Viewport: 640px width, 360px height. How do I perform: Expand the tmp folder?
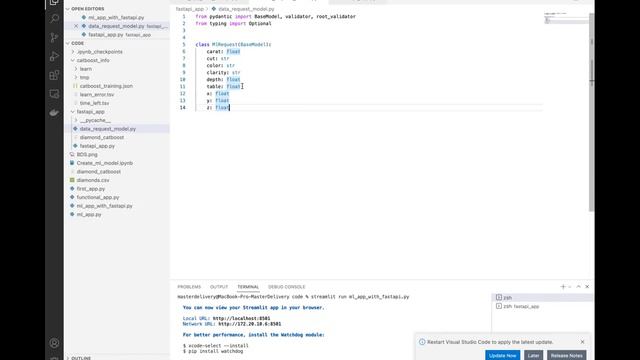(76, 78)
